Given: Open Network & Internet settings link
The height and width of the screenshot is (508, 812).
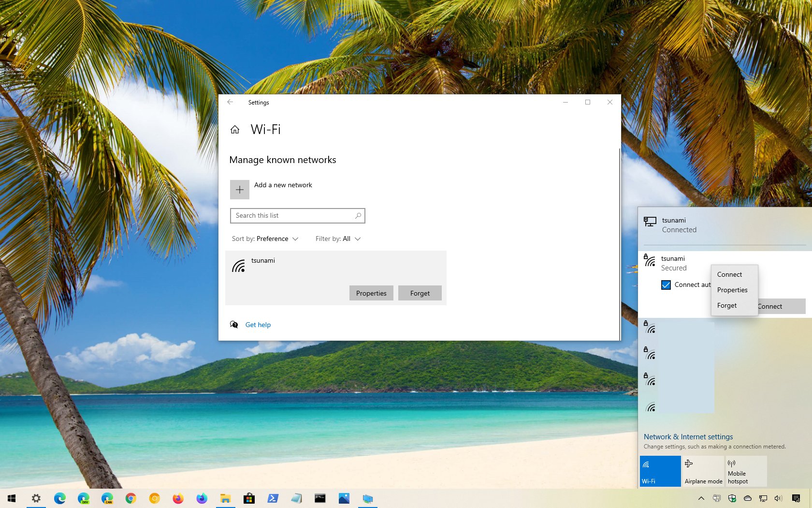Looking at the screenshot, I should pyautogui.click(x=688, y=436).
